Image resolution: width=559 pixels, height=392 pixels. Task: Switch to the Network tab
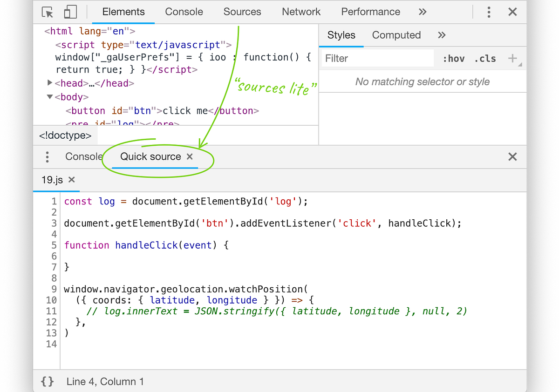301,12
